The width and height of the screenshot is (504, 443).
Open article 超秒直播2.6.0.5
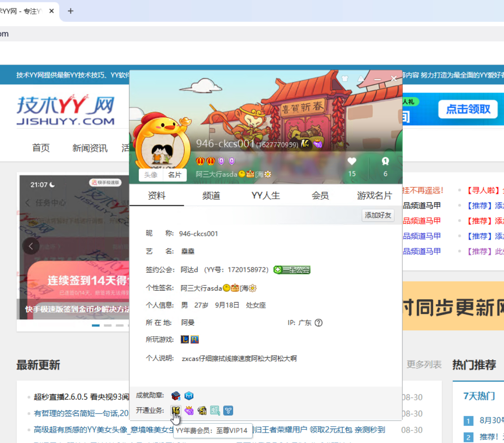coord(81,397)
